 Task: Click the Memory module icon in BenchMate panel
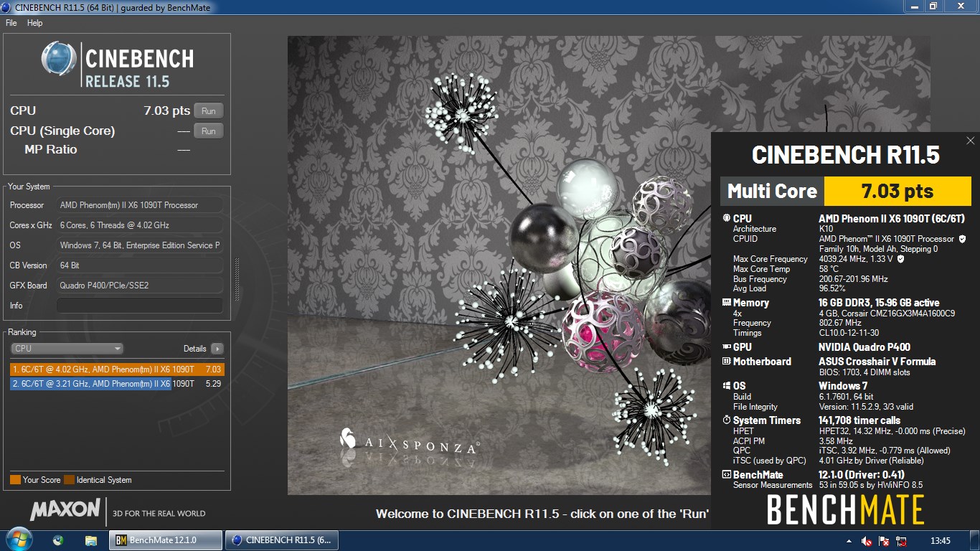(x=726, y=303)
